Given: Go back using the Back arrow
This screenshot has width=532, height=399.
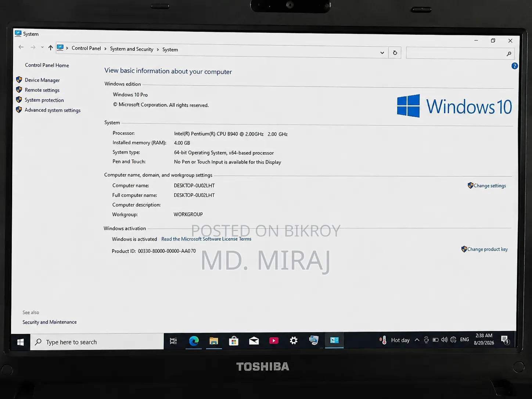Looking at the screenshot, I should 21,47.
